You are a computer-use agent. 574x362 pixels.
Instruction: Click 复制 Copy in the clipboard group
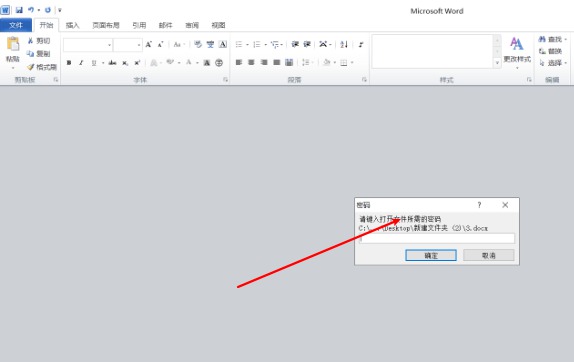click(39, 54)
